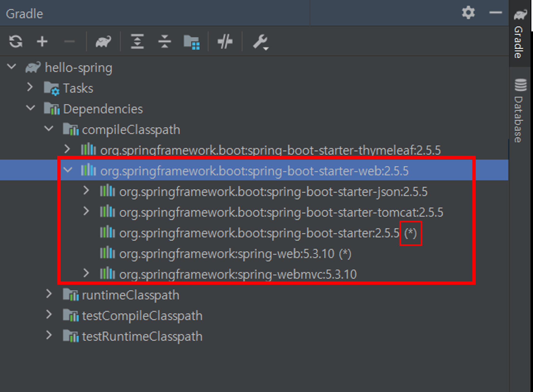The width and height of the screenshot is (533, 392).
Task: Click the Reload All Gradle Projects icon
Action: (x=16, y=42)
